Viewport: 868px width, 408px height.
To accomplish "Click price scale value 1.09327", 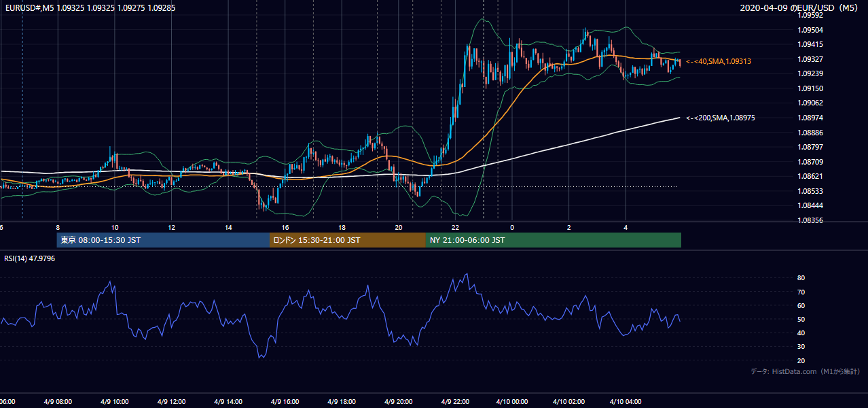I will tap(812, 59).
